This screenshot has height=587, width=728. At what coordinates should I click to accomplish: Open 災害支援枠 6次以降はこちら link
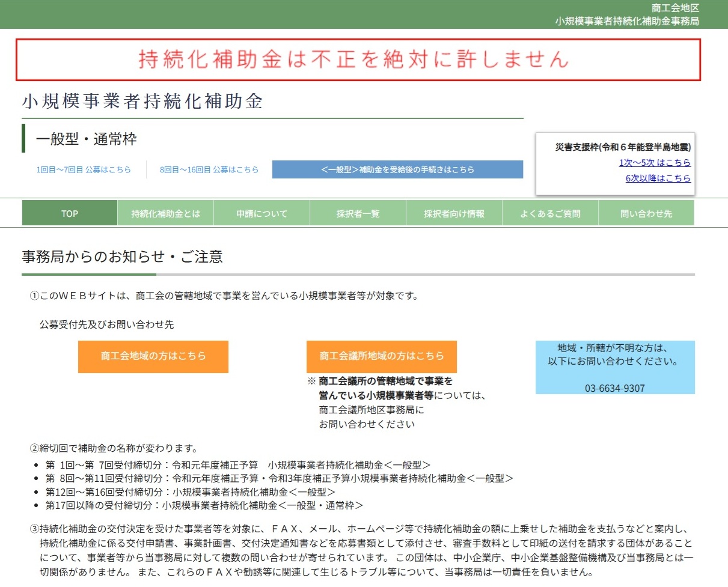point(658,178)
